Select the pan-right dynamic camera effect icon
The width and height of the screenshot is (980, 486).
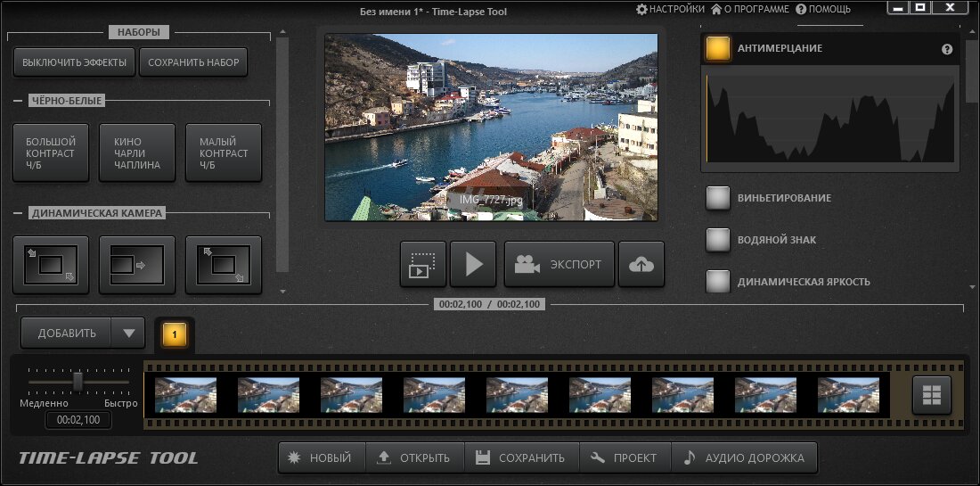coord(136,265)
